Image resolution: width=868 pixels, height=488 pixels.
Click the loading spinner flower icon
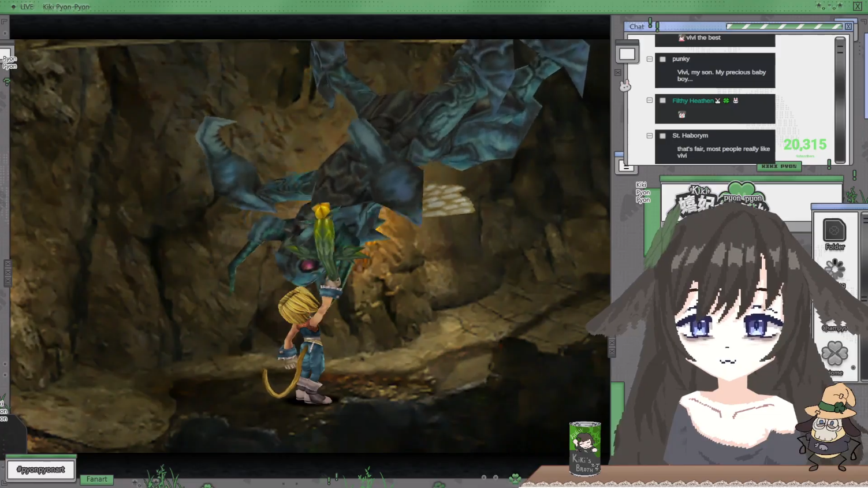pyautogui.click(x=835, y=269)
